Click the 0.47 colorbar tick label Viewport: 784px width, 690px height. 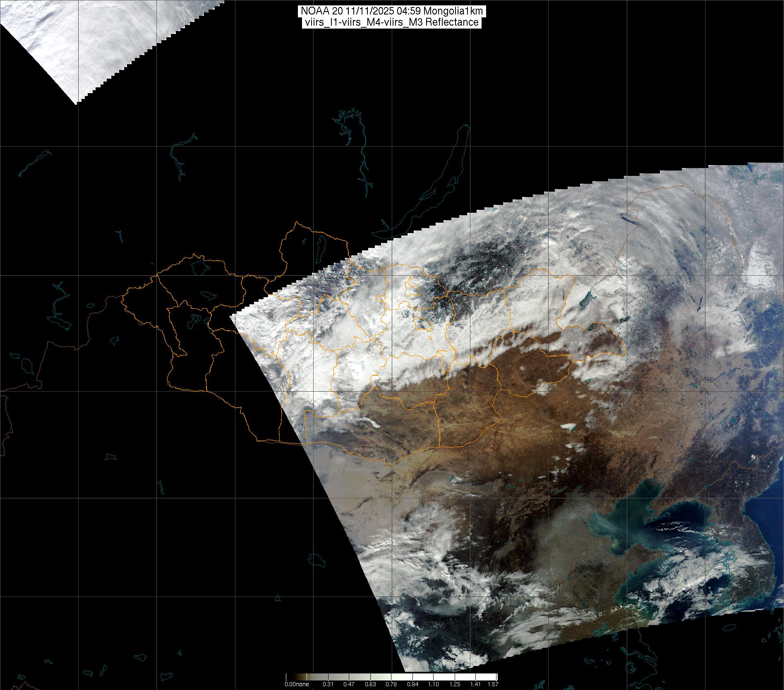(349, 685)
